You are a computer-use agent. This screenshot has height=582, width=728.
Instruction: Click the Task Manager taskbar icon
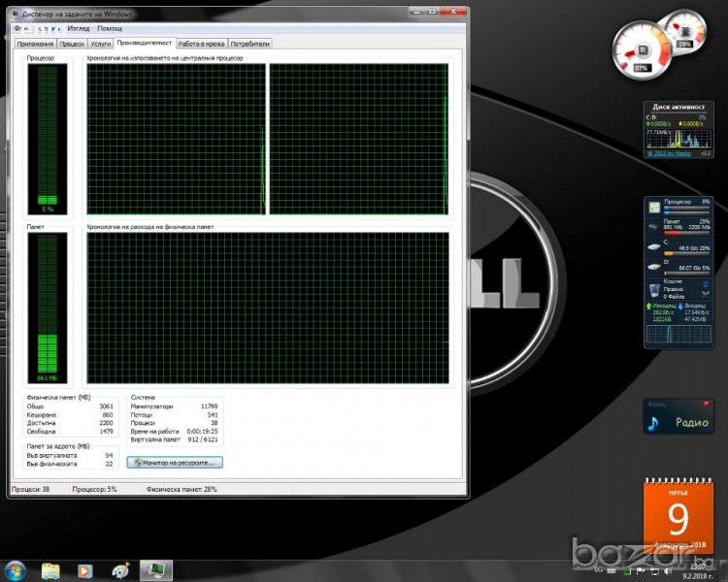(x=154, y=569)
